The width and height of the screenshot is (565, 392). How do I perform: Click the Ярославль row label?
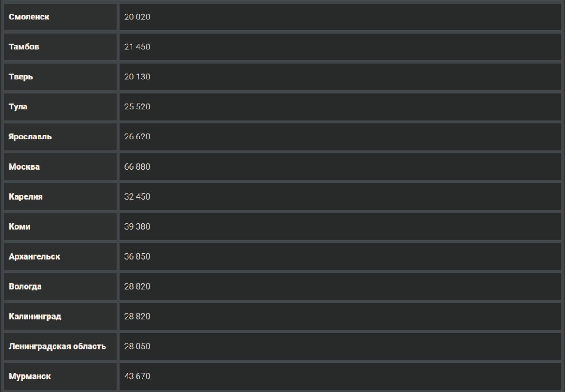tap(30, 137)
